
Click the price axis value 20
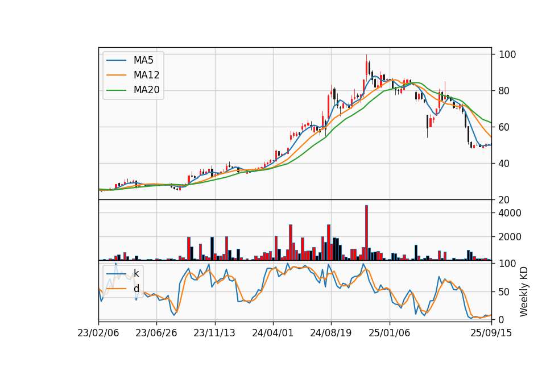pyautogui.click(x=504, y=200)
